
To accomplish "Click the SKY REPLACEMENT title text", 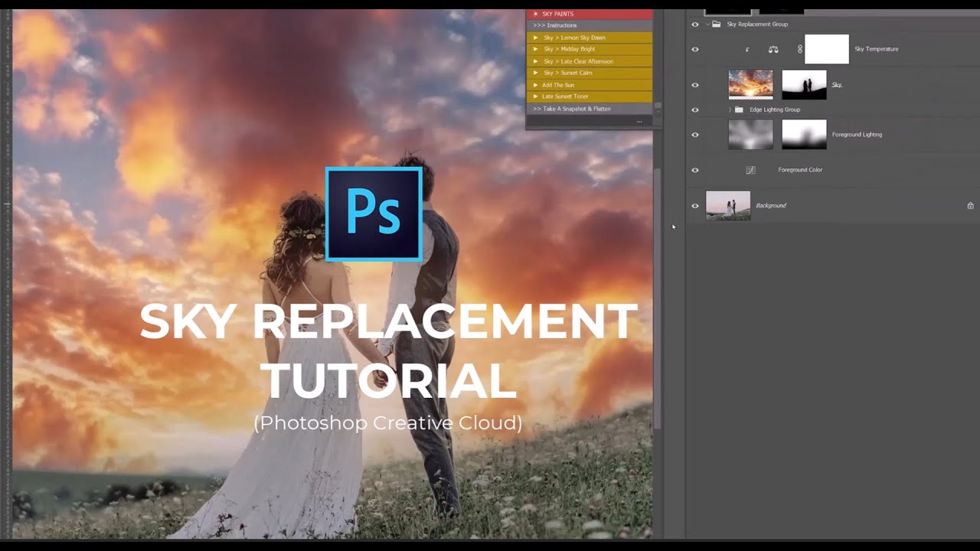I will pyautogui.click(x=388, y=321).
